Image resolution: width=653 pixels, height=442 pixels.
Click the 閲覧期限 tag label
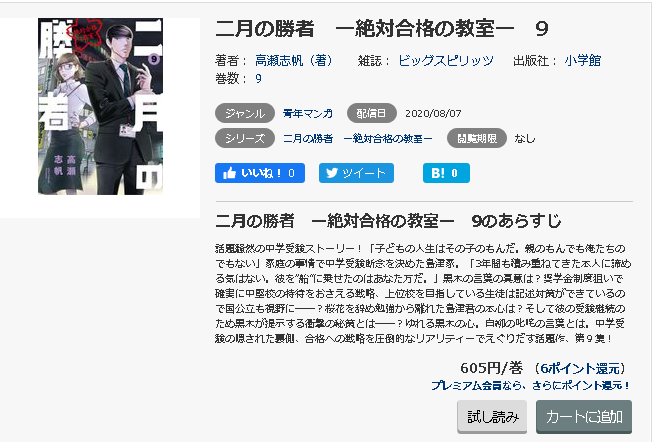(477, 138)
